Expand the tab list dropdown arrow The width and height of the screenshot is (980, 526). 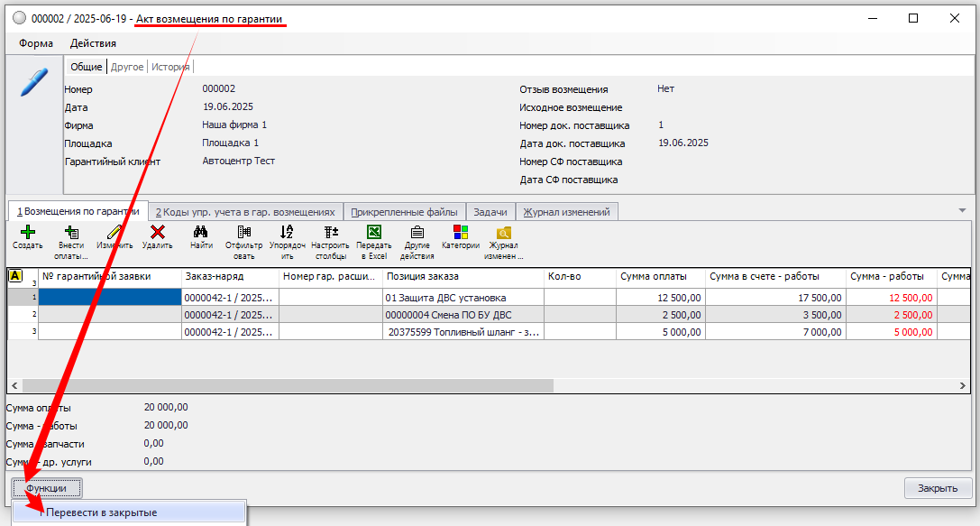click(x=963, y=209)
